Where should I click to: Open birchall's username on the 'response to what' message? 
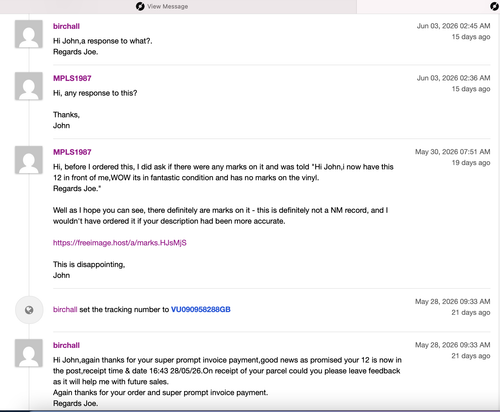click(66, 26)
